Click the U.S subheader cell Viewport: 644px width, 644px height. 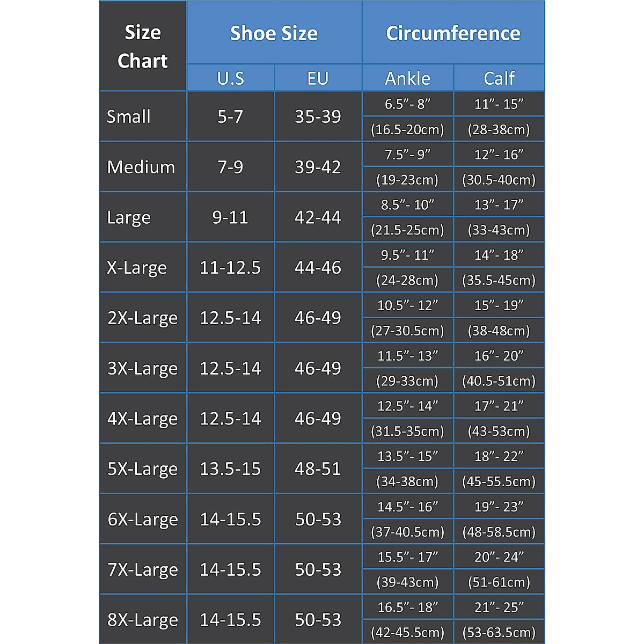coord(230,78)
